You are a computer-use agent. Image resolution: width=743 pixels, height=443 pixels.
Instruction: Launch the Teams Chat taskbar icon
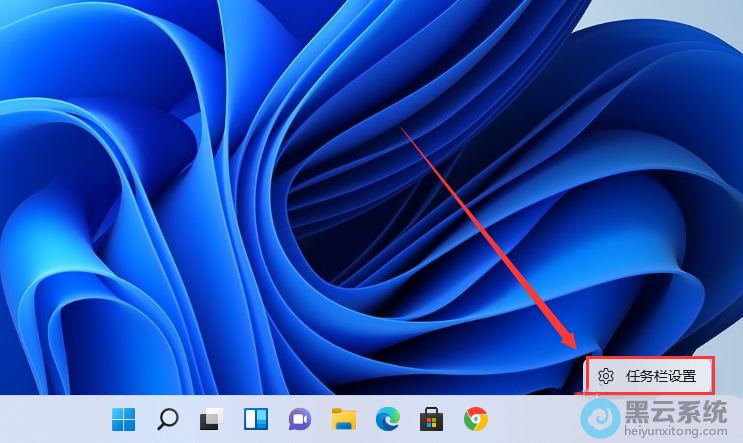[x=299, y=419]
